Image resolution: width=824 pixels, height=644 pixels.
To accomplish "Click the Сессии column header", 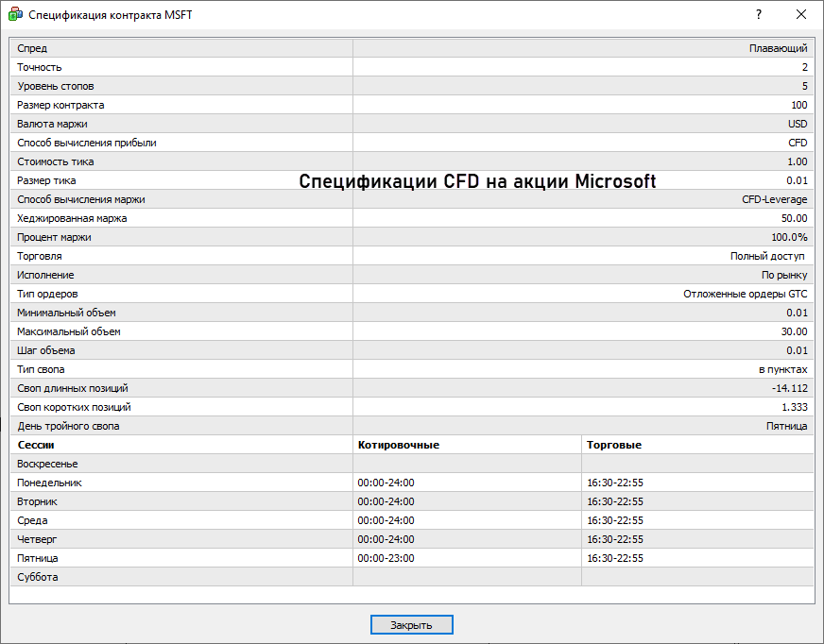I will [x=36, y=445].
